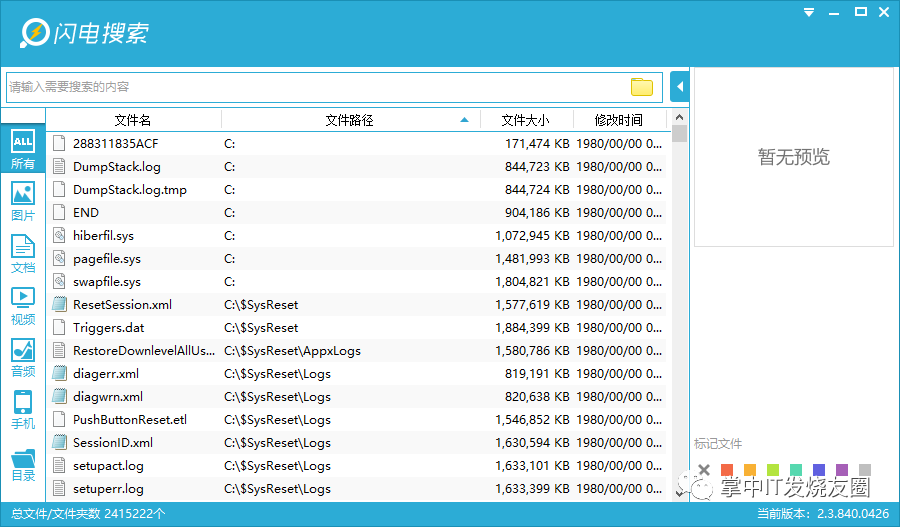The height and width of the screenshot is (527, 900).
Task: Click the Triggers.dat file icon
Action: pyautogui.click(x=59, y=327)
